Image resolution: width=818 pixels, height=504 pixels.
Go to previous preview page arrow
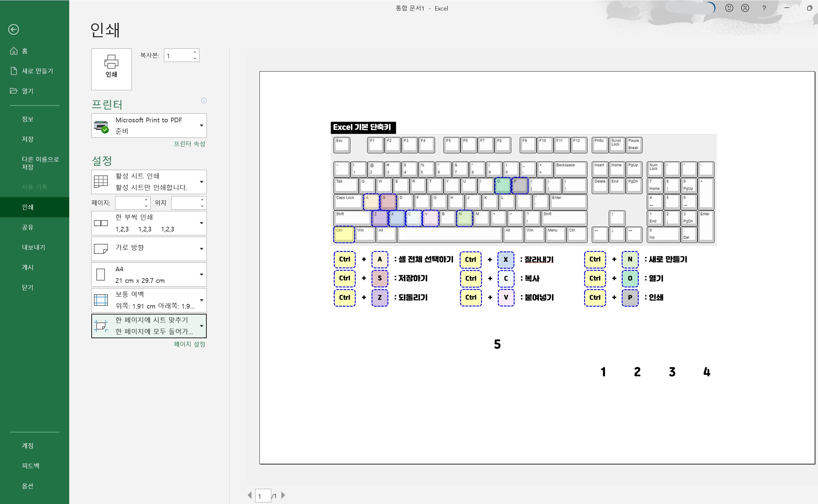[x=249, y=495]
